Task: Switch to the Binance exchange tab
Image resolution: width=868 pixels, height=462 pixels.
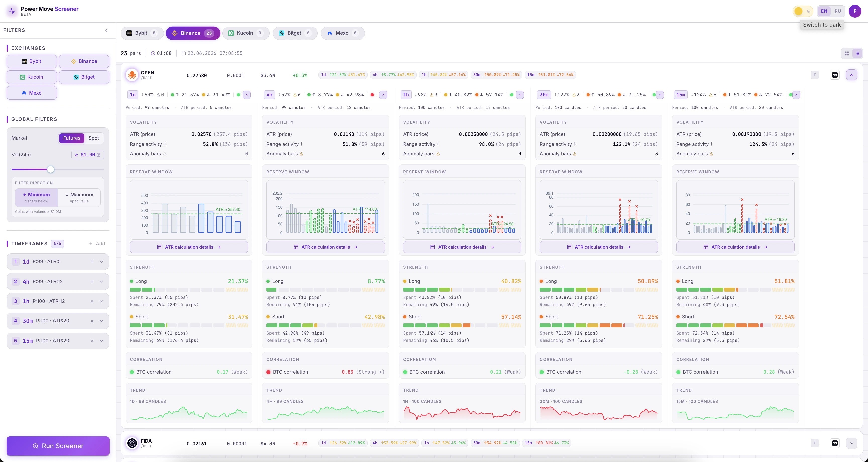Action: pos(193,33)
